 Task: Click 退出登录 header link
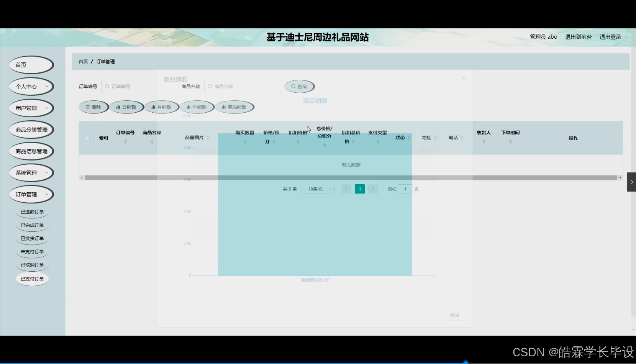click(x=610, y=37)
